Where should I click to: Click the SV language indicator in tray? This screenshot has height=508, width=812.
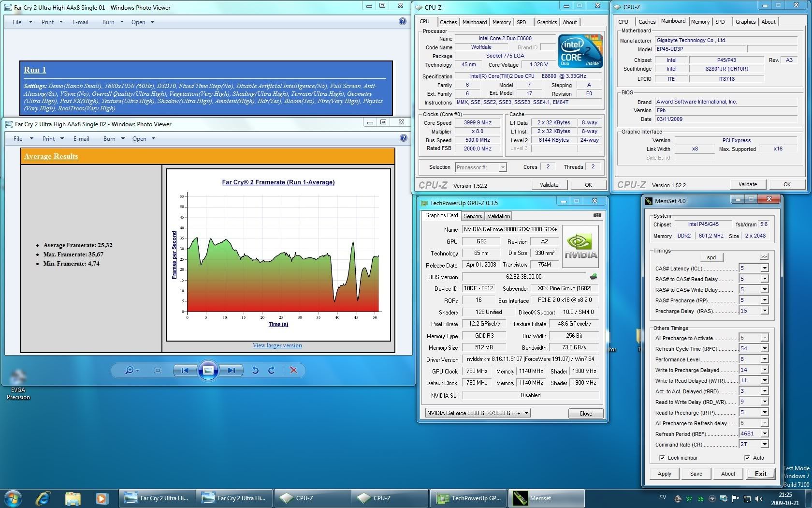662,497
